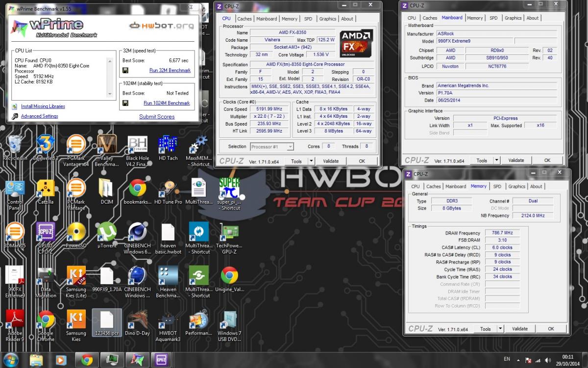
Task: Open the Processor #1 selection combo box
Action: [272, 146]
